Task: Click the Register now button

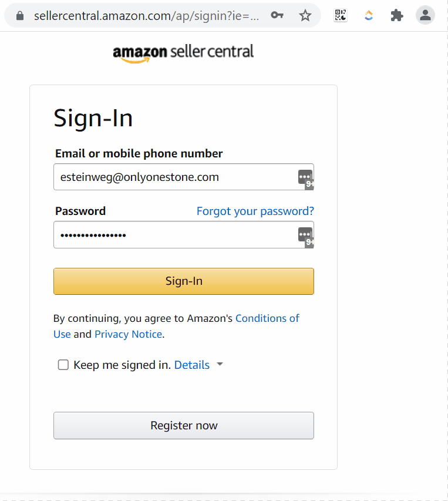Action: 184,426
